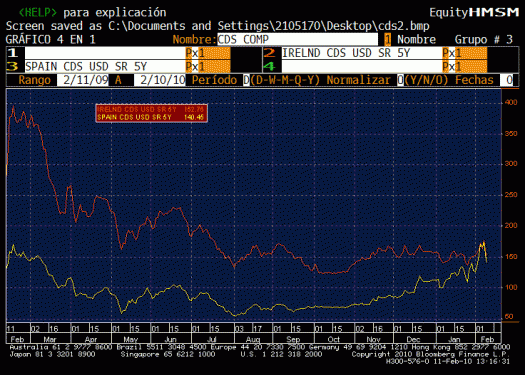Click the Px1 field beside SPAIN CDS
Viewport: 525px width, 375px height.
click(208, 66)
